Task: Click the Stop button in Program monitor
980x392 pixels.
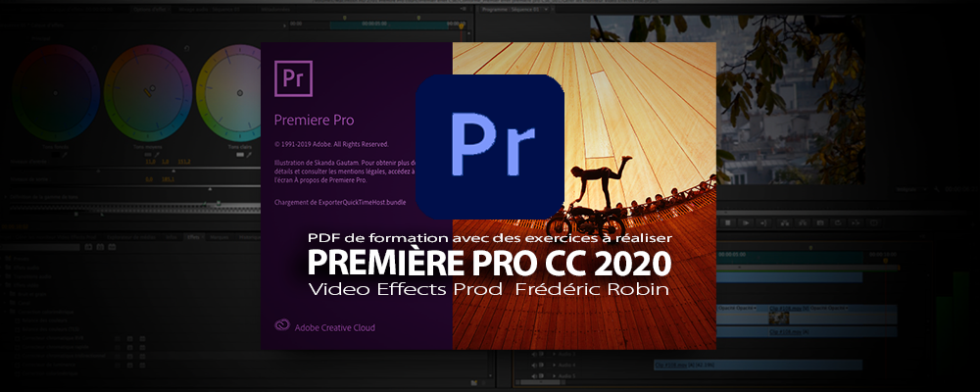Action: [x=727, y=223]
